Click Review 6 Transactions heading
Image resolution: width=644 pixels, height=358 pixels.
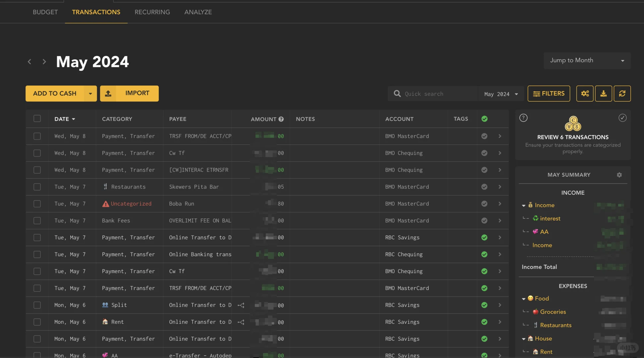click(573, 137)
